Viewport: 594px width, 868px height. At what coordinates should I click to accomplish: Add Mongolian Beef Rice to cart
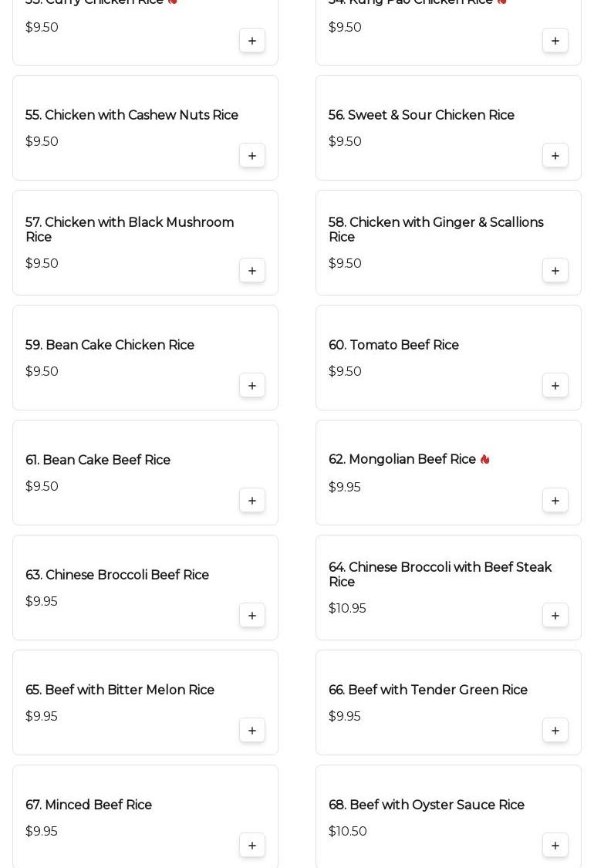pos(555,501)
